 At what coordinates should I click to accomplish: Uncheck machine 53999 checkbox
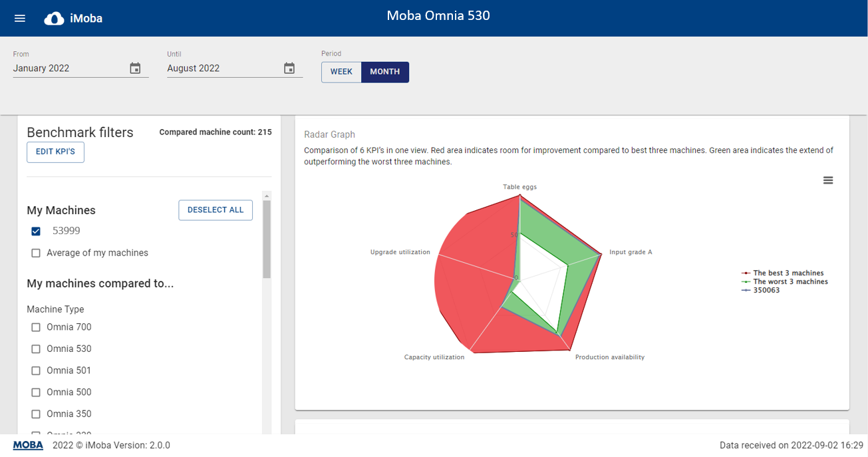point(36,231)
